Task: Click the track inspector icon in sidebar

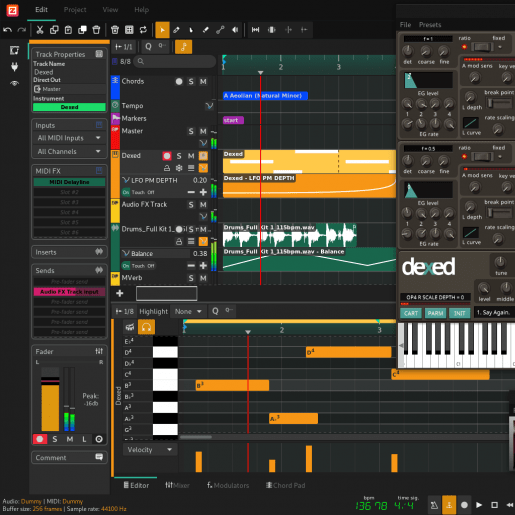Action: tap(14, 50)
